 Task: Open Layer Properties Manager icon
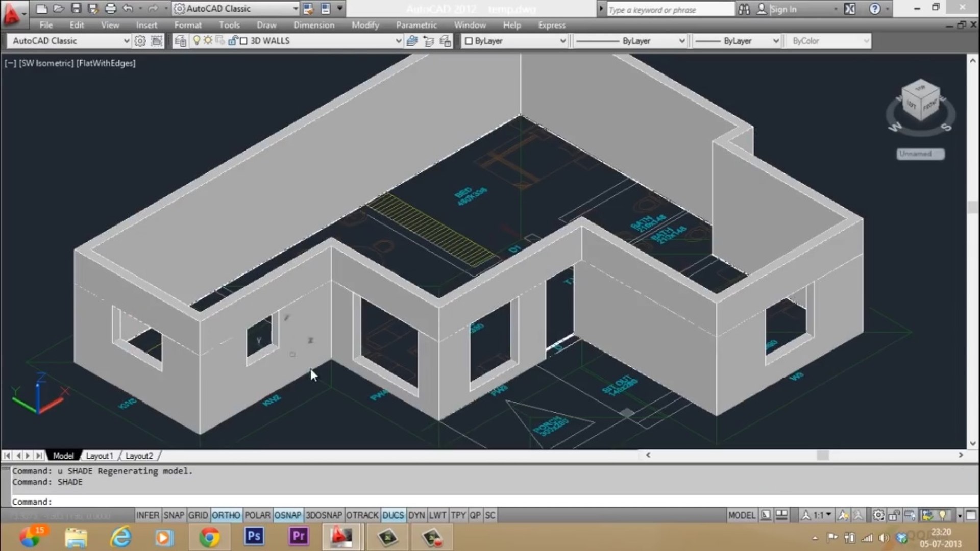pos(180,41)
